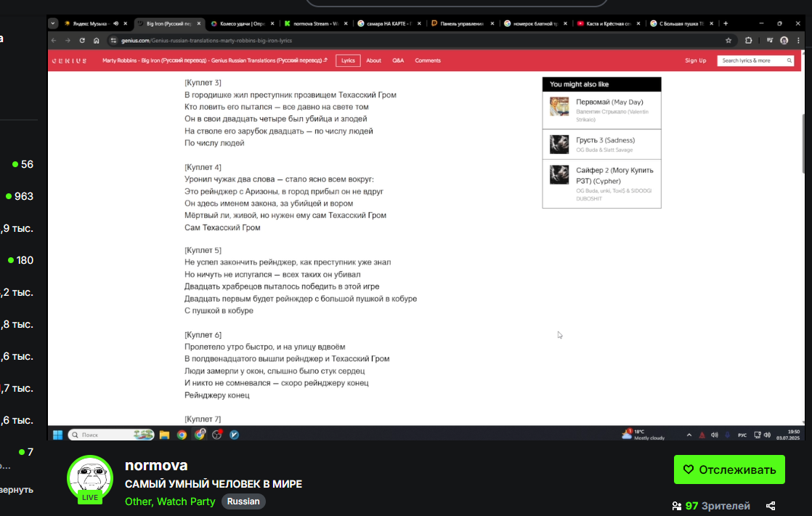Open the Грусть 3 (Sadness) song cover

(x=559, y=145)
